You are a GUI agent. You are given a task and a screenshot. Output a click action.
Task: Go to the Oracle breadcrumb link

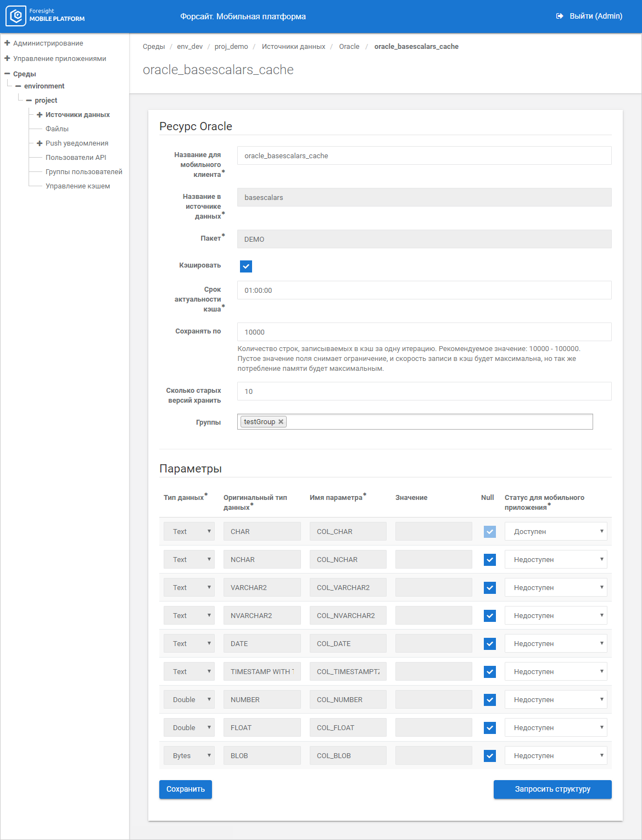coord(349,47)
